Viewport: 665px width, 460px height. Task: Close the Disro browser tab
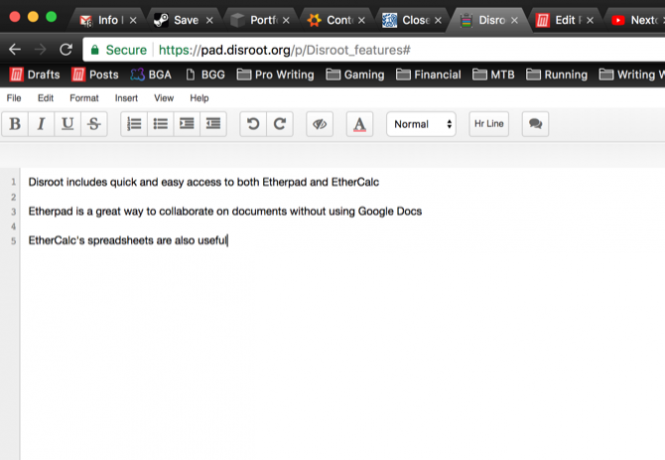pos(514,20)
